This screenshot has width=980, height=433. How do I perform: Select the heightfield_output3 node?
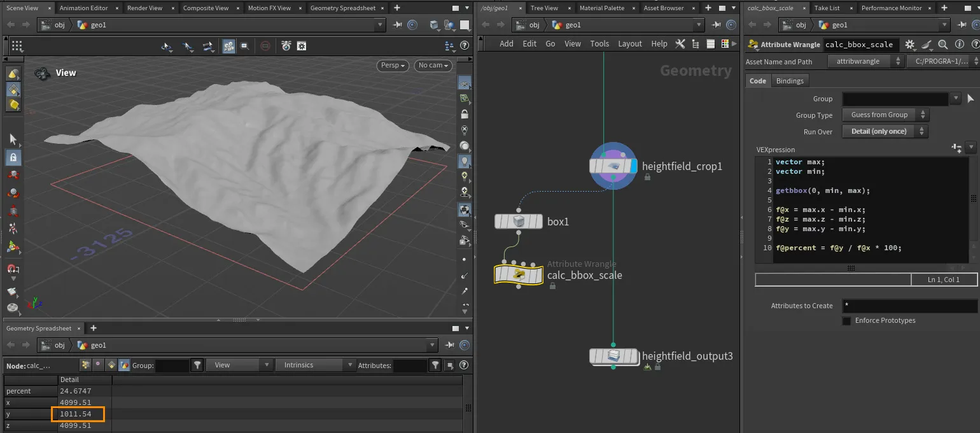613,357
